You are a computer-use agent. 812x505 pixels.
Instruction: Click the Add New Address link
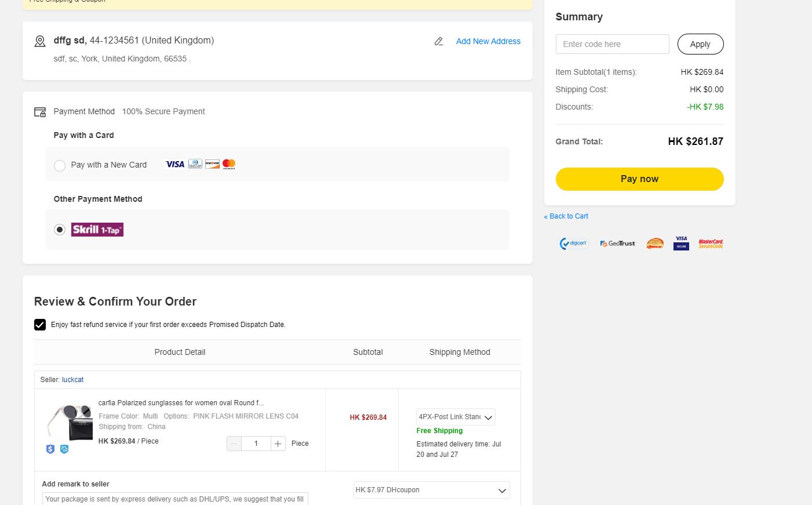coord(488,41)
